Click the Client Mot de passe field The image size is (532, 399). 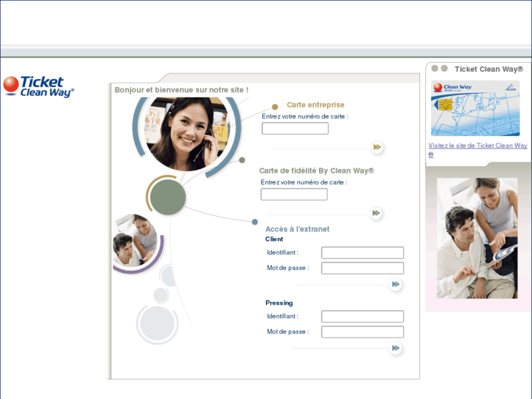point(362,268)
